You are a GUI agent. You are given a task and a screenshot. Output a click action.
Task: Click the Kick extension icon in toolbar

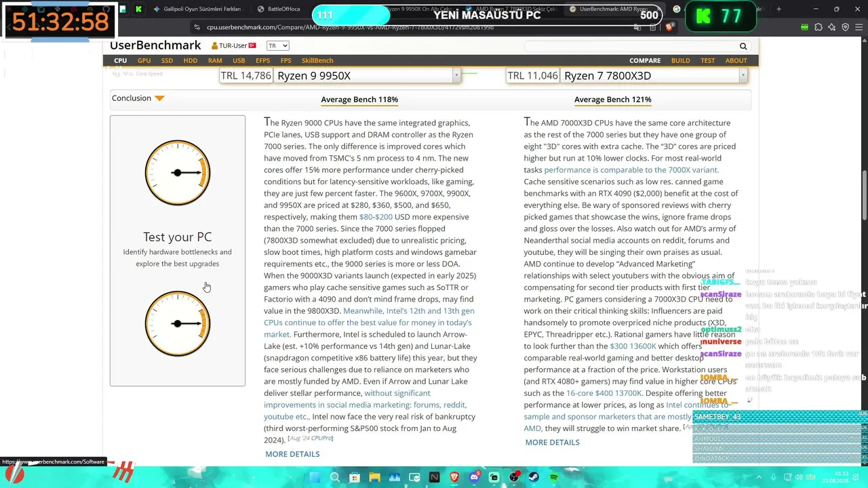tap(804, 27)
